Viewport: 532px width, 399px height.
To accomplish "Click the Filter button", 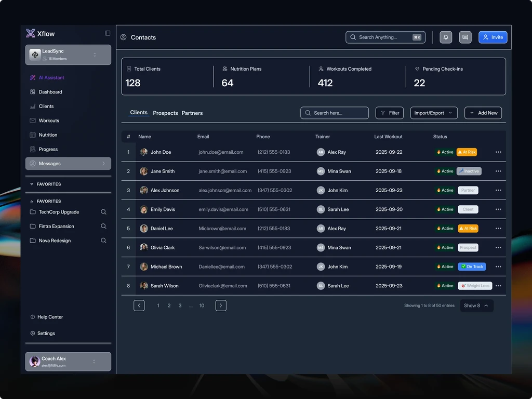I will coord(390,113).
